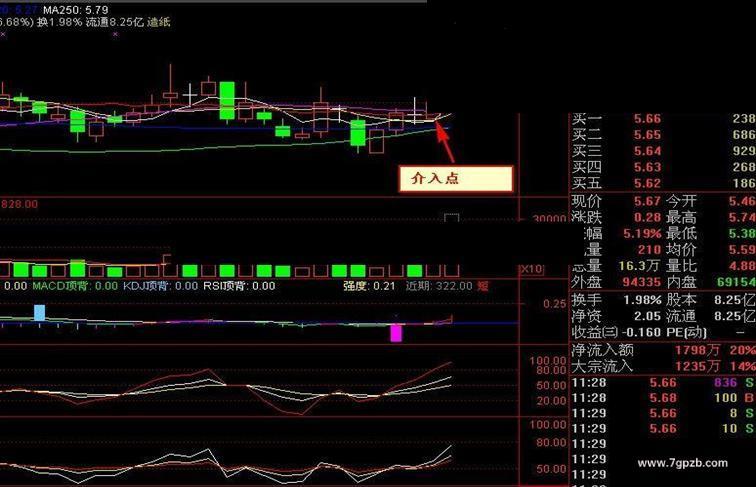Select the 11:29 trade with volume 10
This screenshot has height=487, width=756.
(x=663, y=429)
